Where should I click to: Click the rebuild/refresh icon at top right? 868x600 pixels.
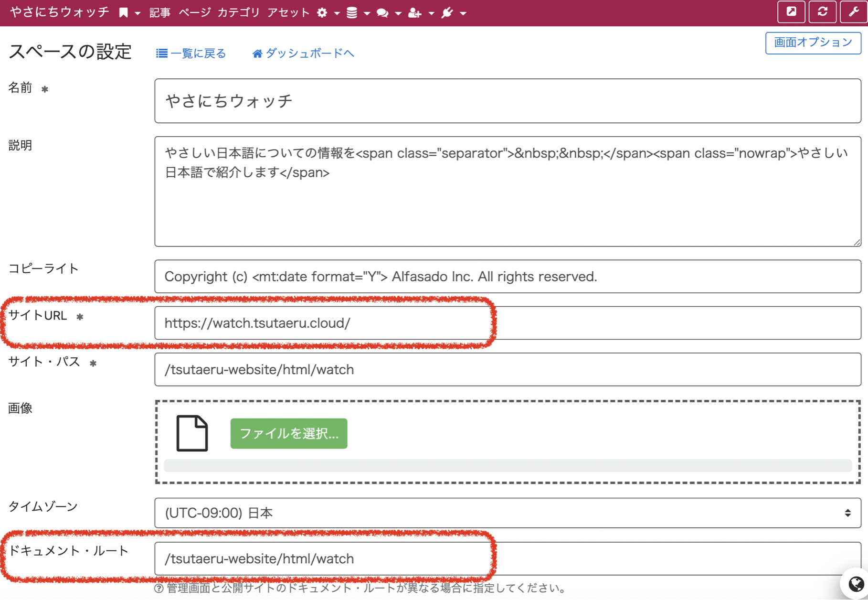(823, 12)
